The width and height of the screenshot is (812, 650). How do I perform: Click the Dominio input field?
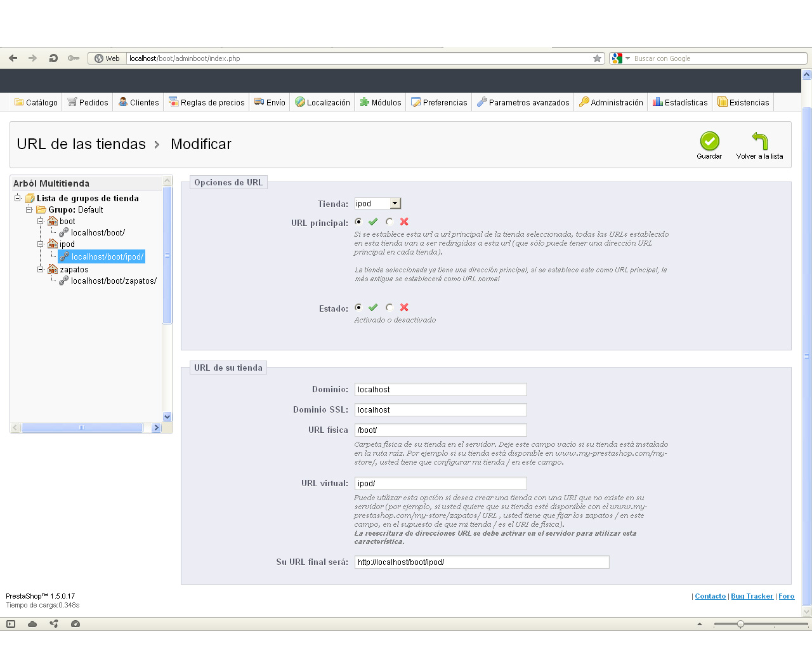coord(441,390)
